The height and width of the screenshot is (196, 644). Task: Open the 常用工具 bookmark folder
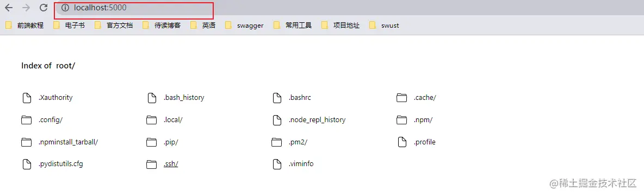coord(292,26)
